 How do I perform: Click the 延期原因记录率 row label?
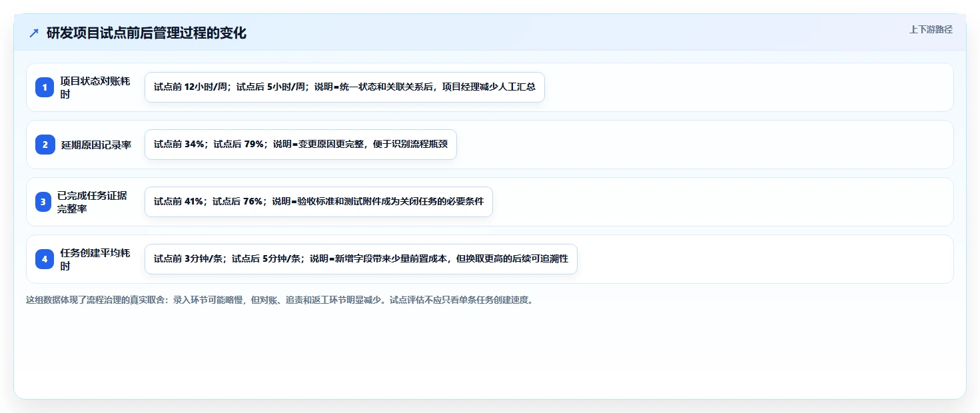point(97,145)
